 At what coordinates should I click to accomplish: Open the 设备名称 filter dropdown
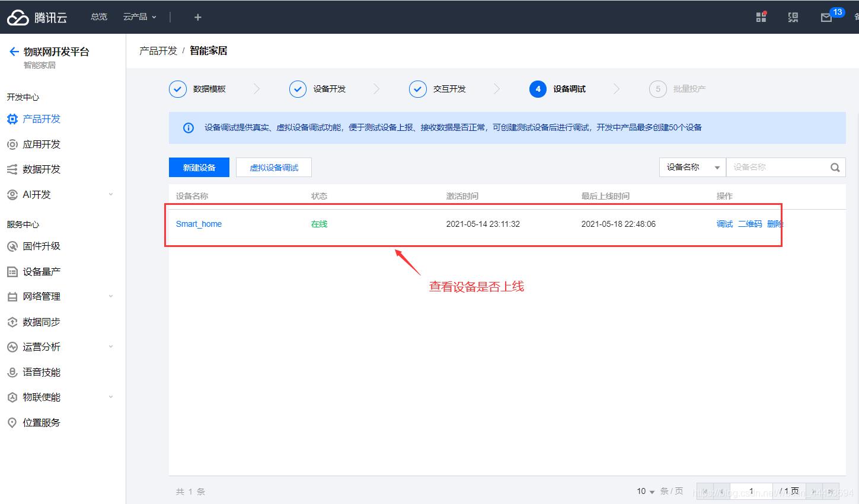point(692,168)
